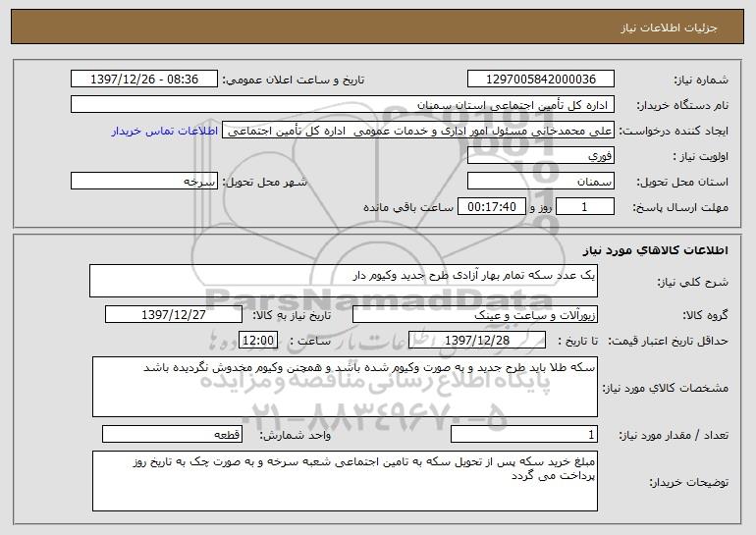This screenshot has height=535, width=756.
Task: Click the request creator field علی محمدخانی
Action: coord(418,131)
